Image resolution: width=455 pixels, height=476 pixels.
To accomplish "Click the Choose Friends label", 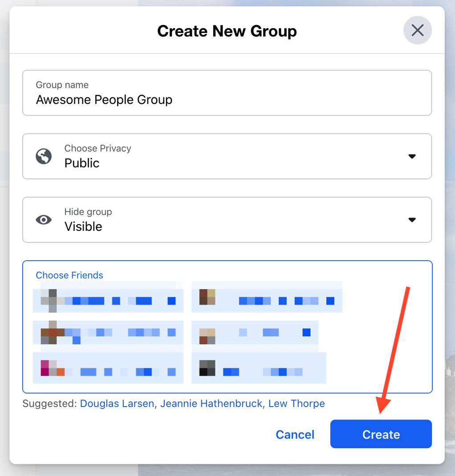I will click(69, 275).
